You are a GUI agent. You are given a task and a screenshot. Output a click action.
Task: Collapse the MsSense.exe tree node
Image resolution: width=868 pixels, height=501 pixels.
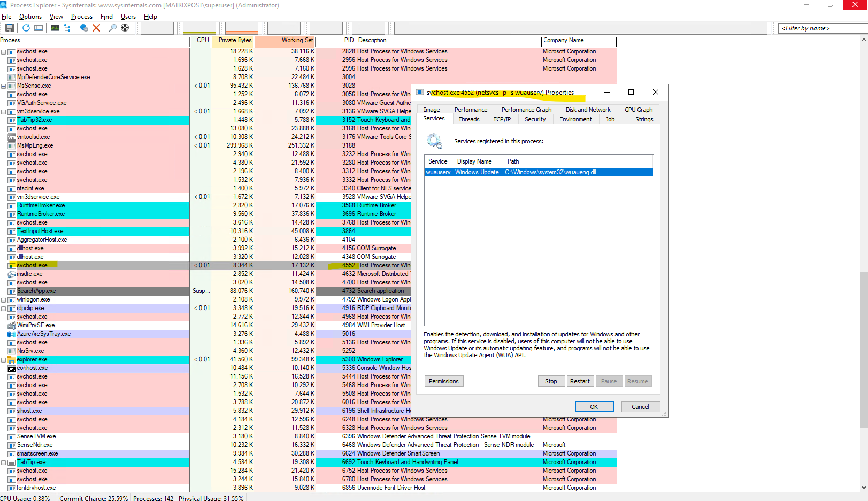click(3, 86)
